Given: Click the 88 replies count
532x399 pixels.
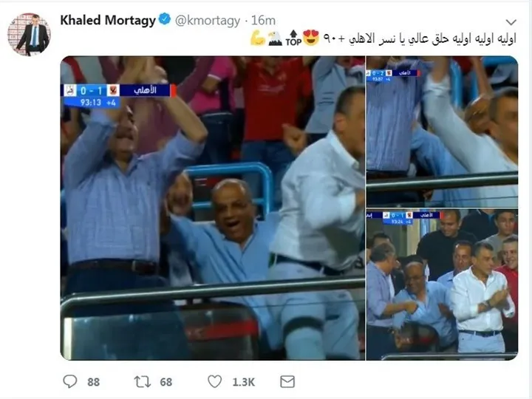Looking at the screenshot, I should pyautogui.click(x=93, y=382).
